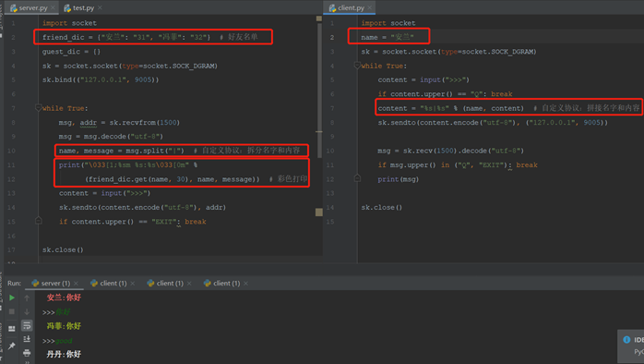This screenshot has width=644, height=364.
Task: Click the yellow "冯菲:你好" console output
Action: 64,326
